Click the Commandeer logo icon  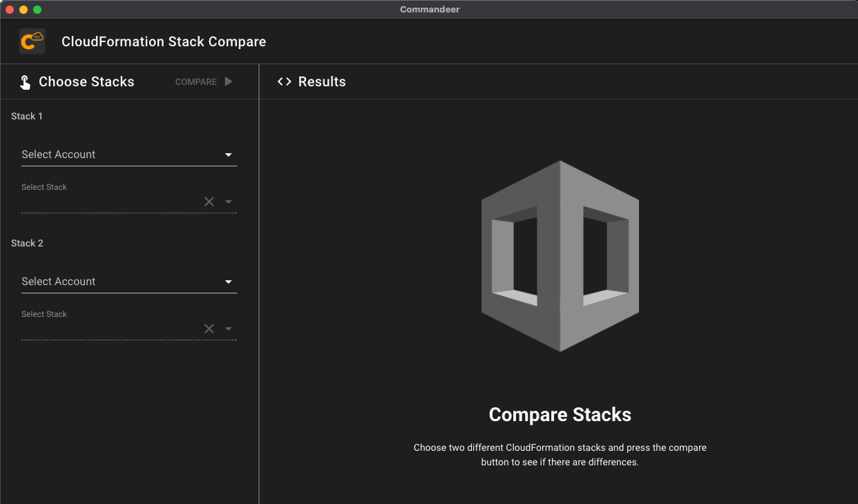32,41
